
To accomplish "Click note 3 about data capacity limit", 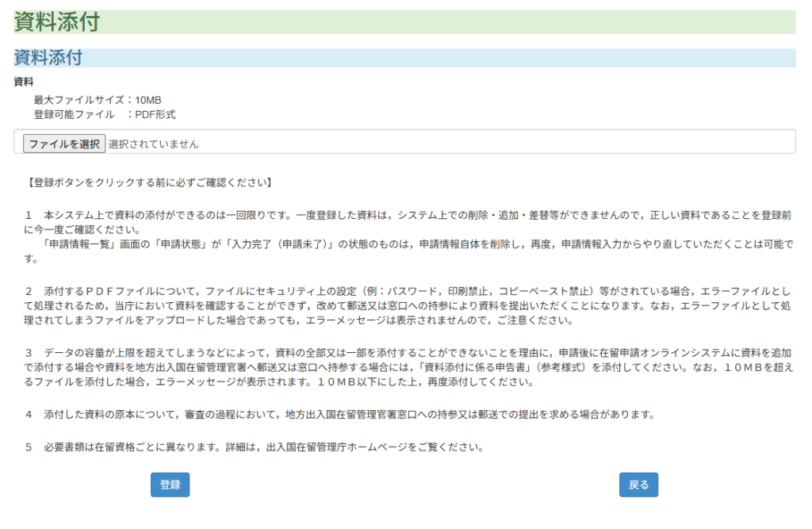I will pyautogui.click(x=317, y=352).
